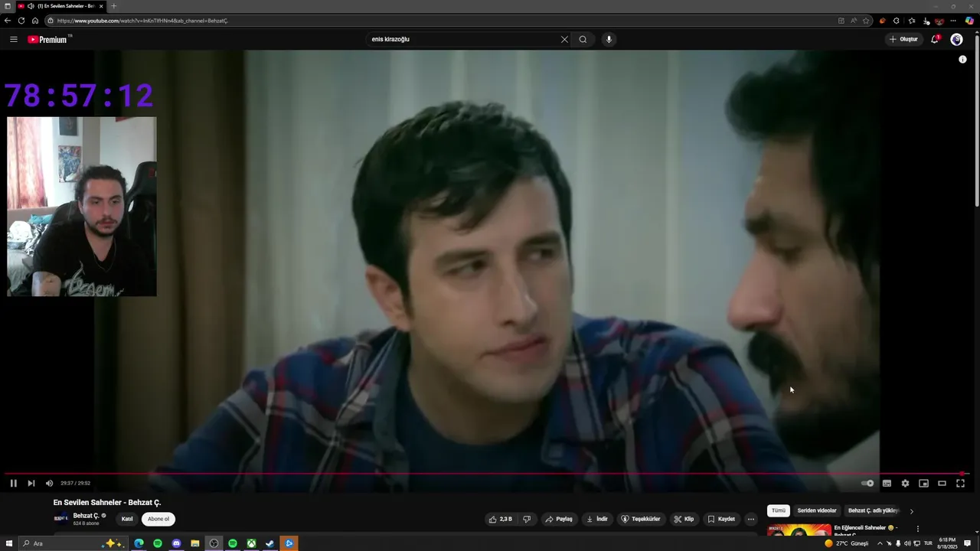Open the Behzat Ç. channel name link
980x551 pixels.
pos(86,516)
